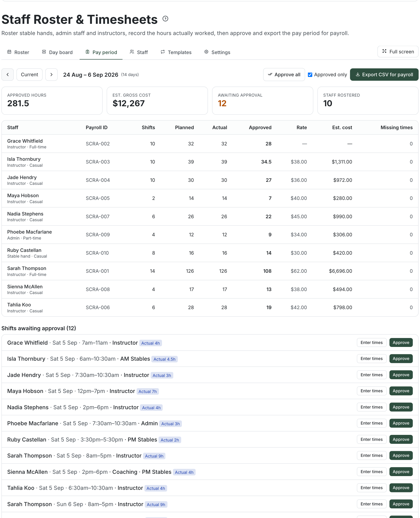Approve Phoebe Macfarlane's Admin shift
This screenshot has height=518, width=420.
(401, 423)
